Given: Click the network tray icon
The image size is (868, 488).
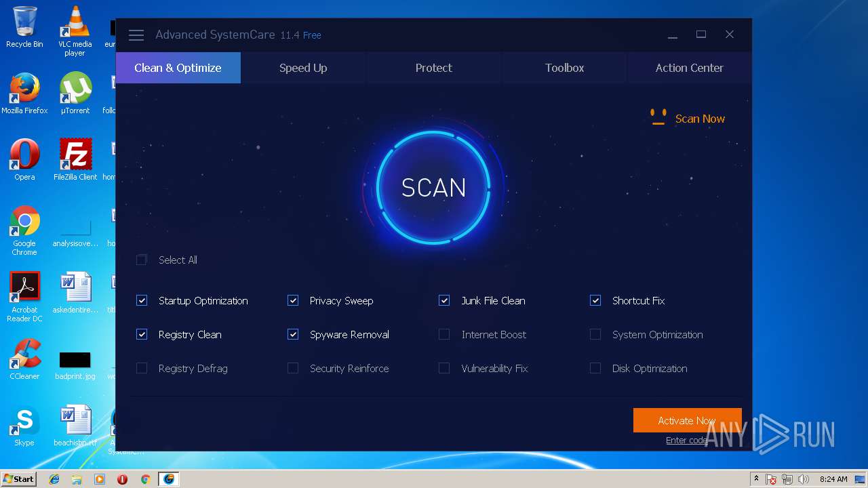Looking at the screenshot, I should pyautogui.click(x=788, y=479).
